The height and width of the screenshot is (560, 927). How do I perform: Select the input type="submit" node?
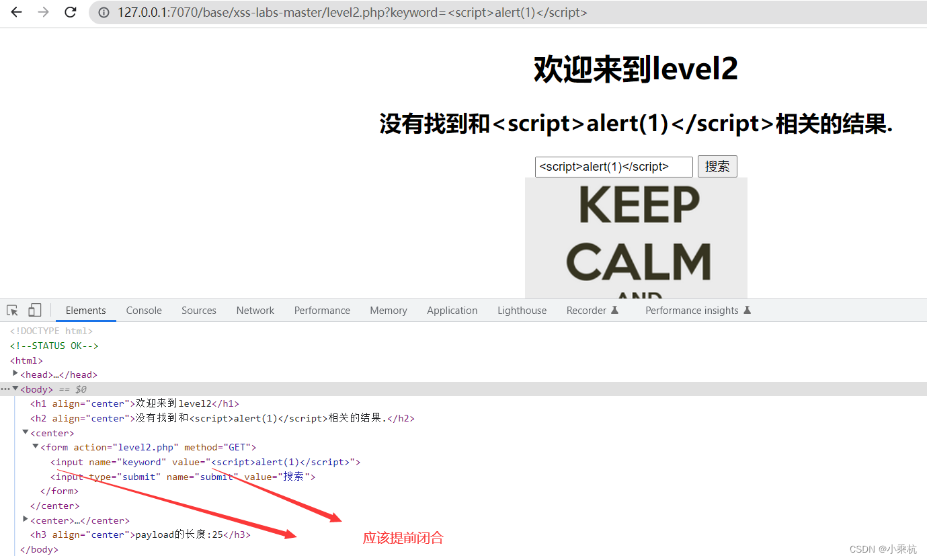pyautogui.click(x=183, y=477)
